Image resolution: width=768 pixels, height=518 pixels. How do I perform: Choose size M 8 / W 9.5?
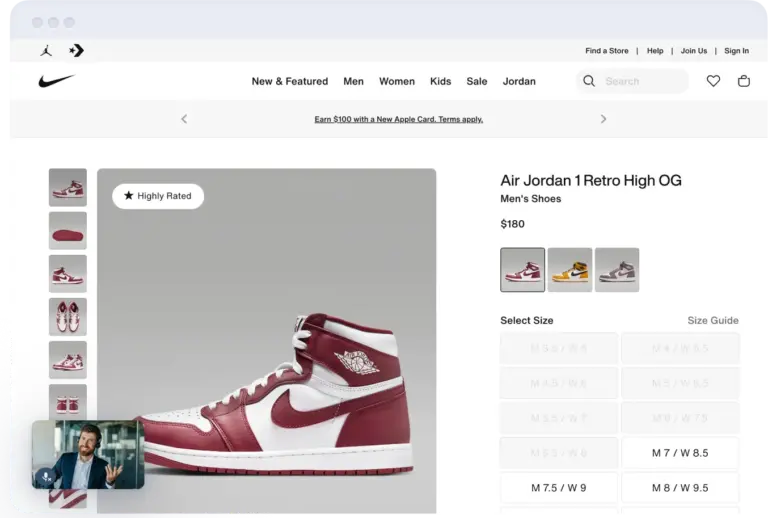[680, 488]
